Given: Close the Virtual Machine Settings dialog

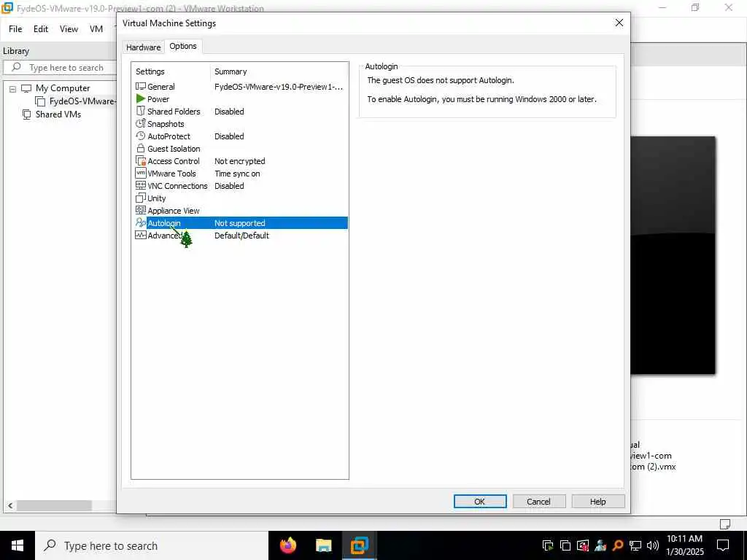Looking at the screenshot, I should tap(619, 23).
